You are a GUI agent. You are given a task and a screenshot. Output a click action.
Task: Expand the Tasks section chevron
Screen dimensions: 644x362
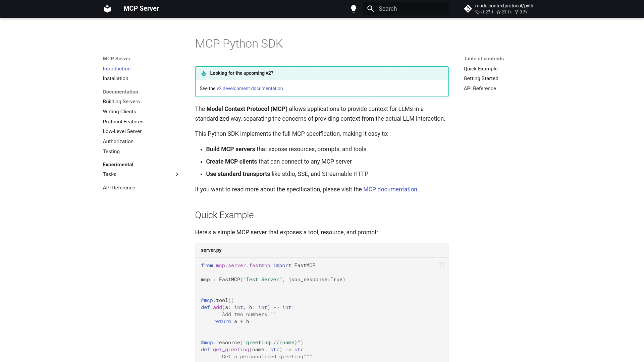pyautogui.click(x=177, y=174)
